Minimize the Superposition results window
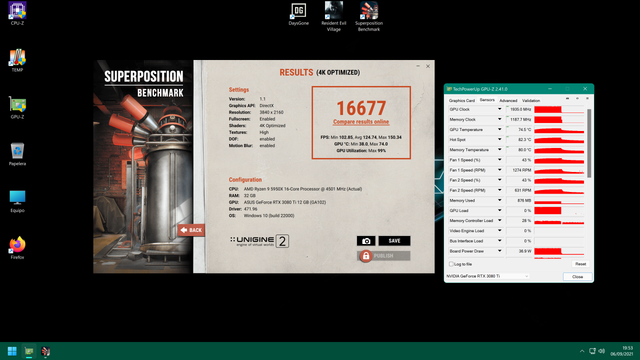This screenshot has width=640, height=360. click(x=418, y=66)
